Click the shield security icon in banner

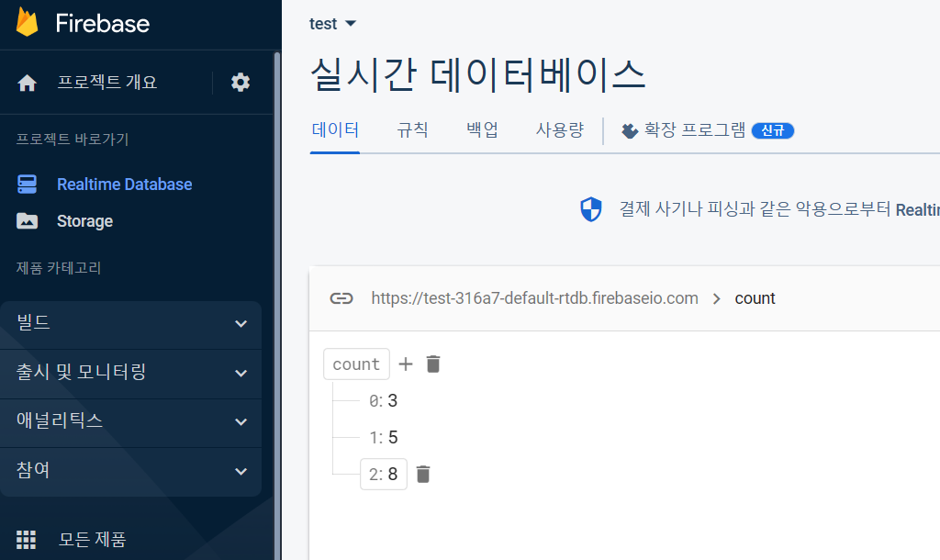click(591, 209)
